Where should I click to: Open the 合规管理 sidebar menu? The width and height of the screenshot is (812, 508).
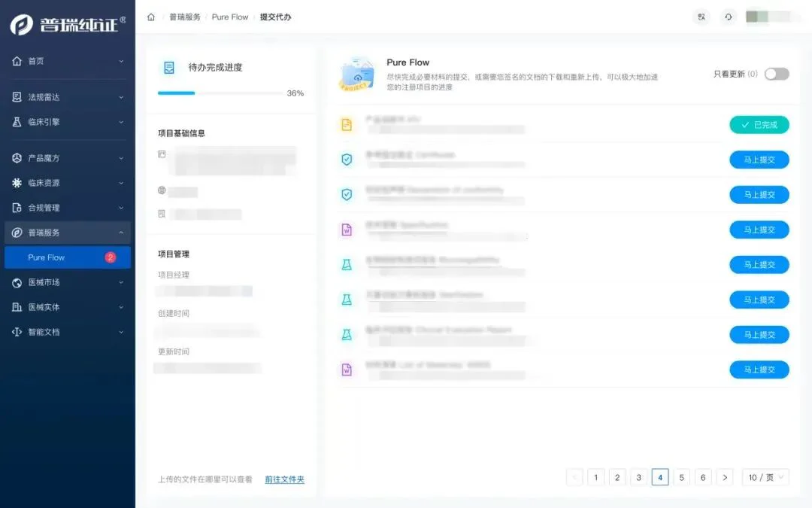point(68,208)
